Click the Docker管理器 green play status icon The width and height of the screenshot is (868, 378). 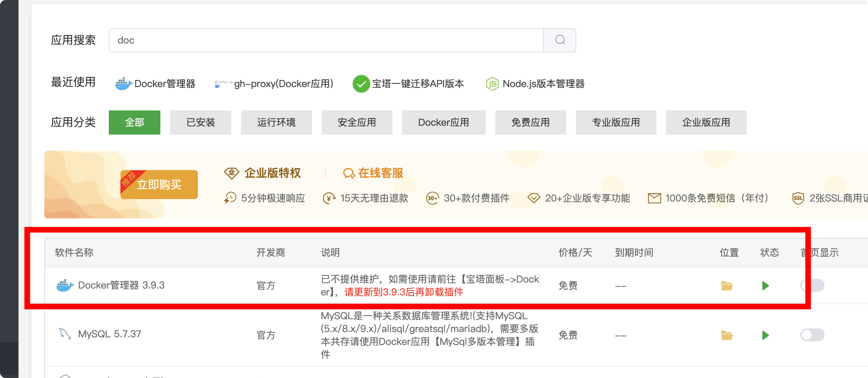click(x=765, y=286)
